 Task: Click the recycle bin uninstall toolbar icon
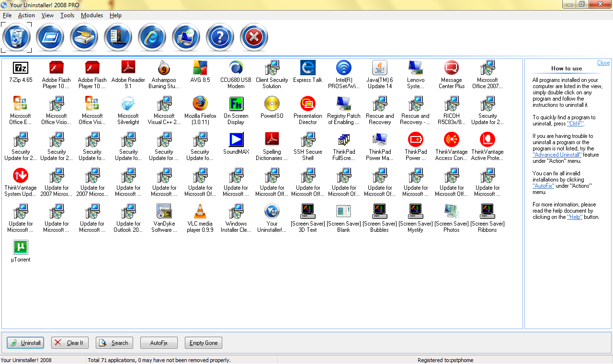[17, 37]
